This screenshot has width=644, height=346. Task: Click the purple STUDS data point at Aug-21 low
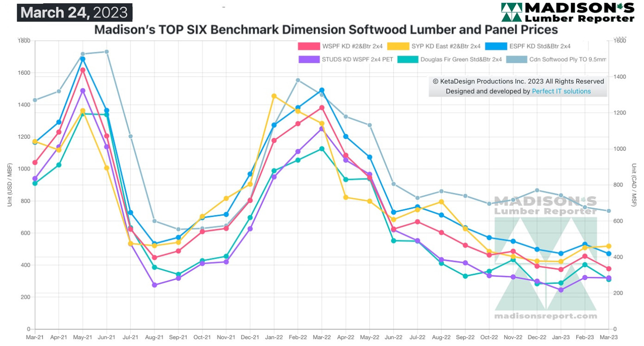[x=154, y=285]
